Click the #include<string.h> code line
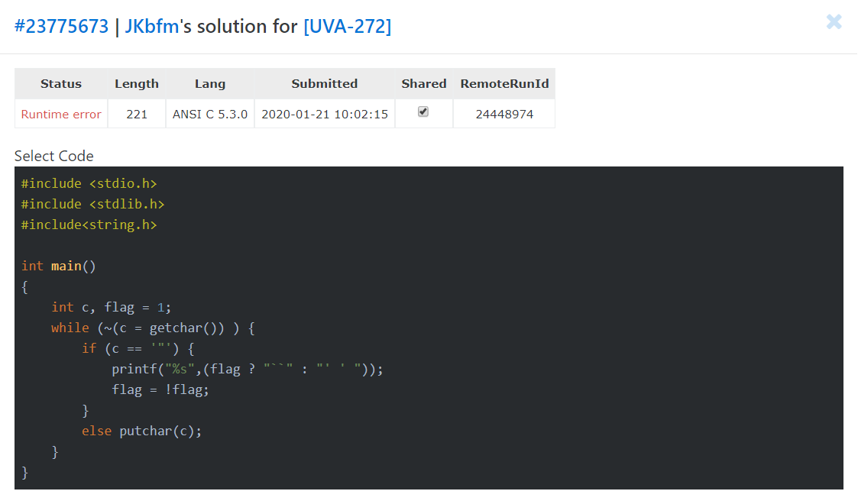Image resolution: width=858 pixels, height=504 pixels. pos(89,225)
